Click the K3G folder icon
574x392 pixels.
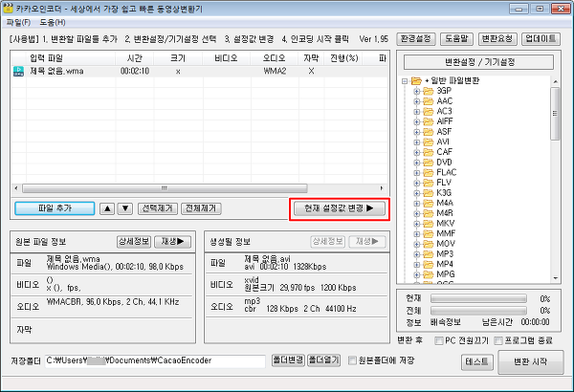(x=429, y=193)
